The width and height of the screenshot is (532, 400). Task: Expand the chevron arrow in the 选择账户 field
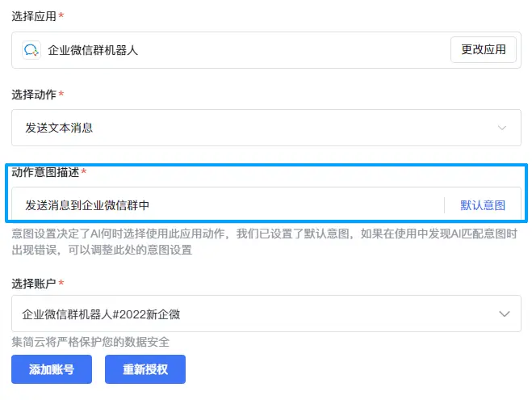505,314
